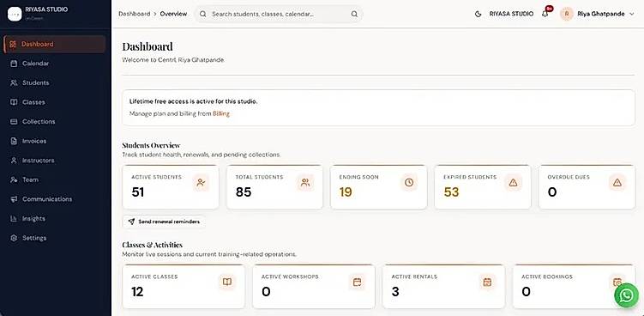Click the search submit icon at right
Image resolution: width=644 pixels, height=316 pixels.
(354, 14)
